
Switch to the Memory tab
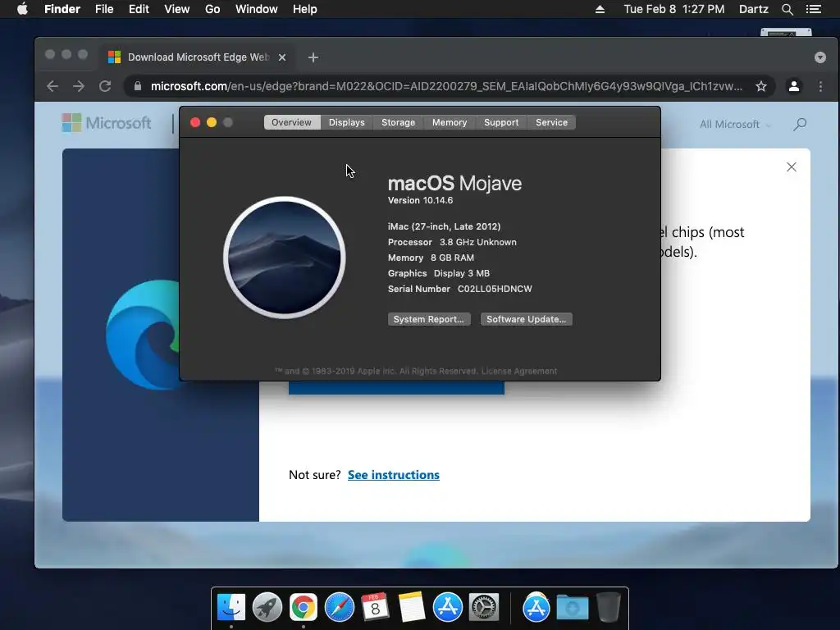(450, 122)
